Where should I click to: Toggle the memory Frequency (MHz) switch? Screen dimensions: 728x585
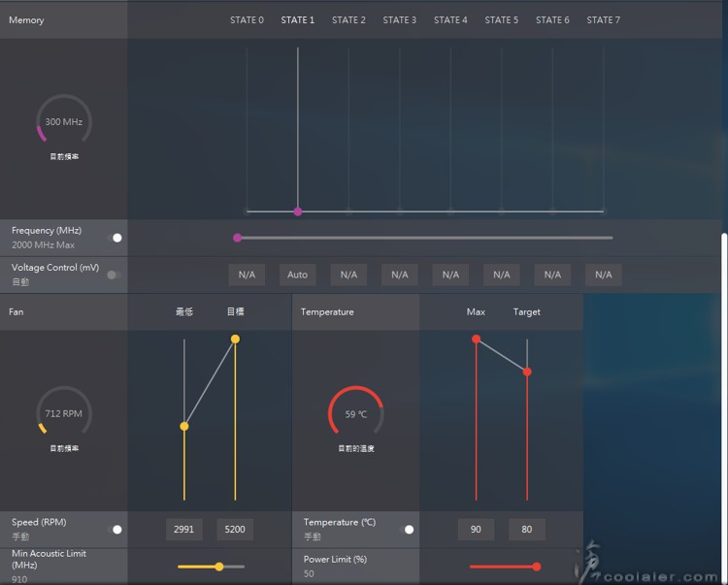(x=115, y=238)
